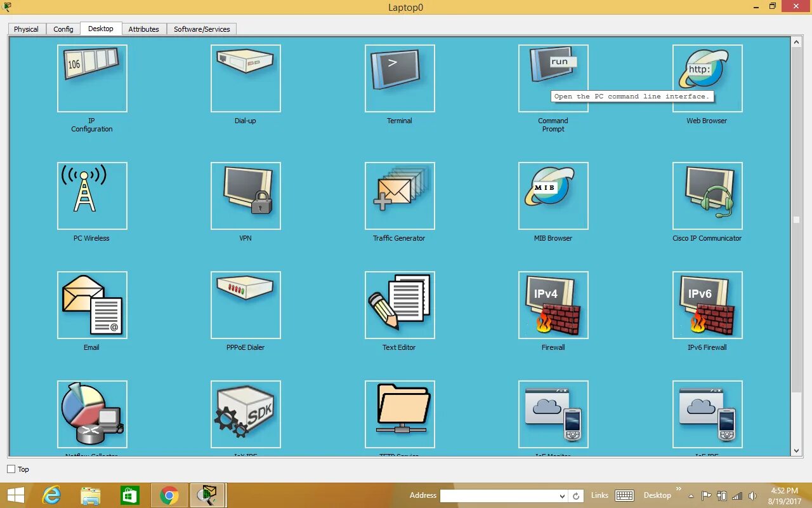Switch to the Config tab
This screenshot has height=508, width=812.
[x=63, y=29]
